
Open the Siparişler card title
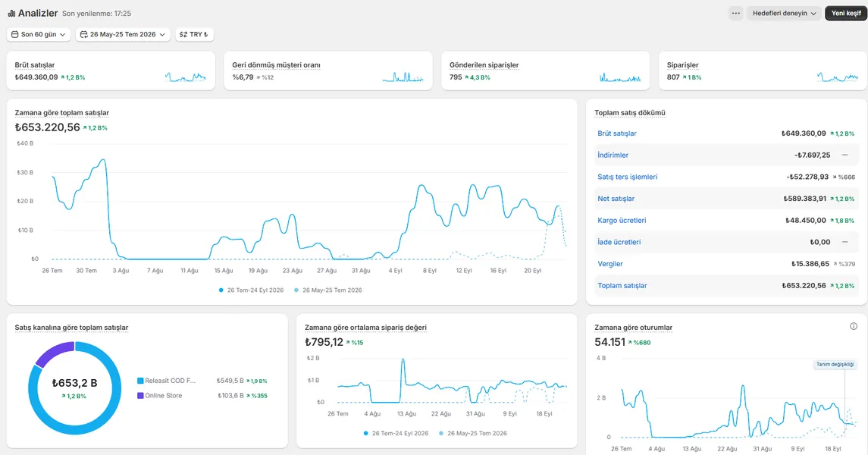tap(682, 64)
